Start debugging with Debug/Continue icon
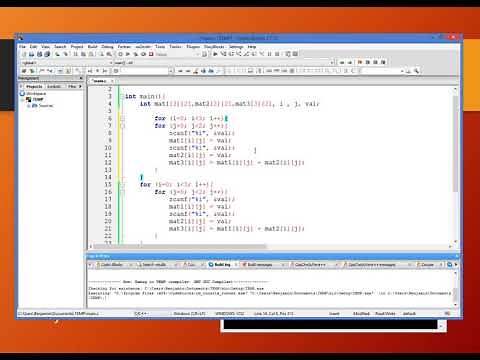This screenshot has width=480, height=360. pos(215,54)
